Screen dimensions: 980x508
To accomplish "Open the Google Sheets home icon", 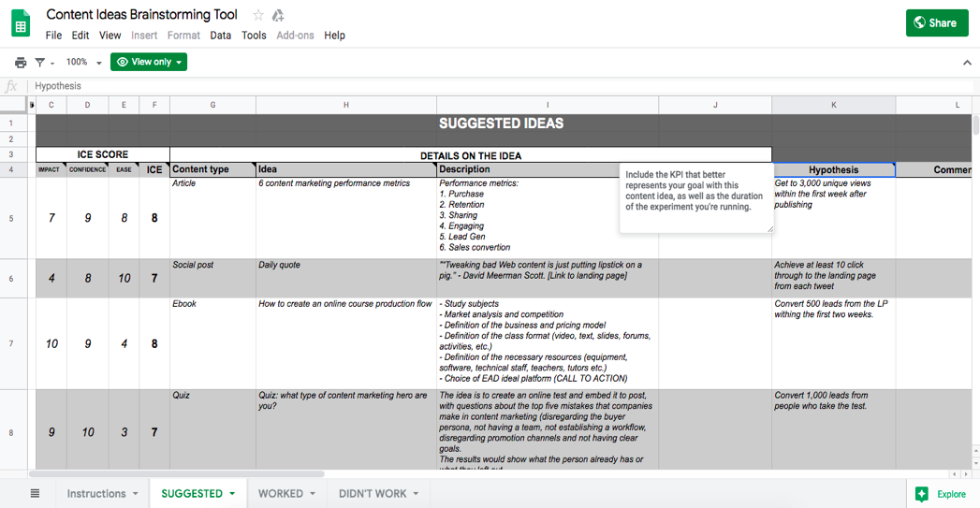I will [21, 23].
